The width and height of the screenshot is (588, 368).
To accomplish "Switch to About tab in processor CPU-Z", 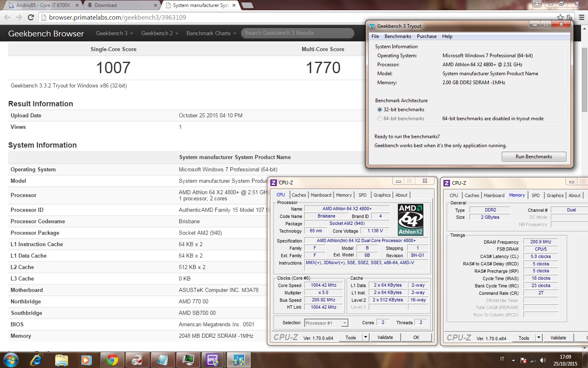I will click(401, 195).
